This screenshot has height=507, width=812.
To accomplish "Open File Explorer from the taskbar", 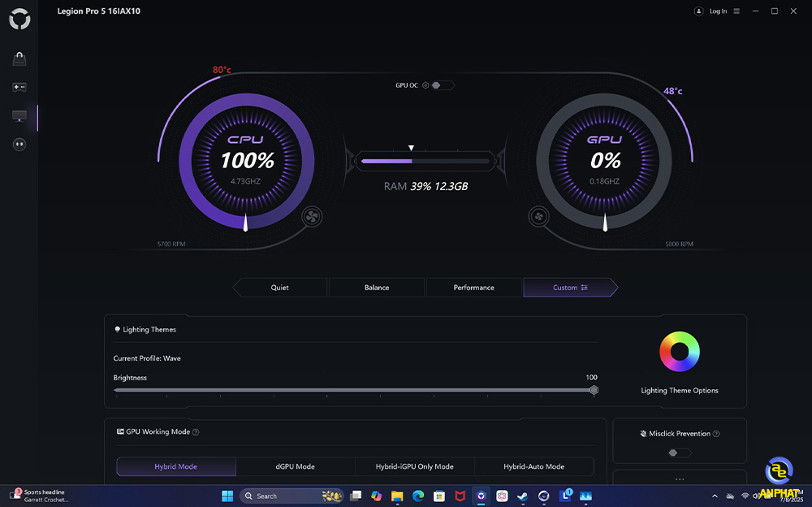I will click(x=397, y=496).
